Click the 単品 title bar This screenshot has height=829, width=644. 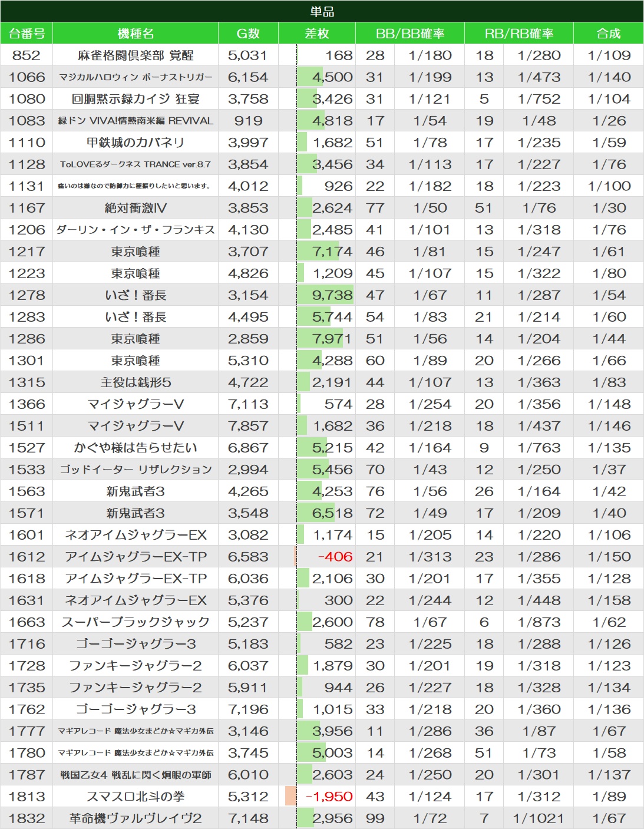tap(322, 11)
